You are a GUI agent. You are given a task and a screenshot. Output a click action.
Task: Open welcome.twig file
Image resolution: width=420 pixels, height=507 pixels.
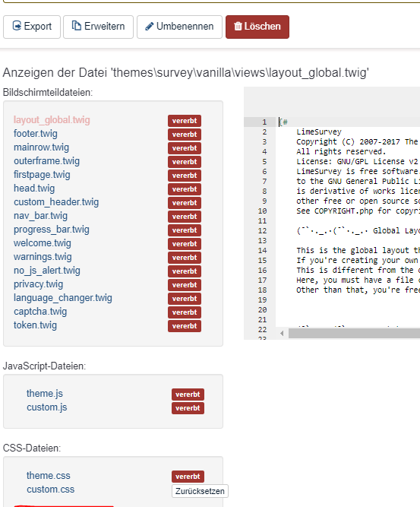43,243
